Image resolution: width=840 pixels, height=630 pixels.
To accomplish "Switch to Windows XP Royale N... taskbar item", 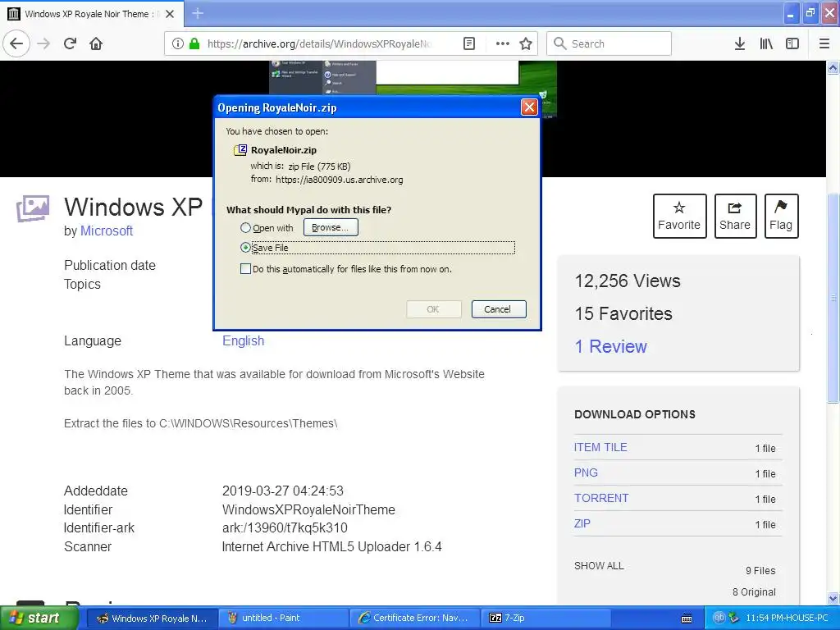I will (152, 619).
